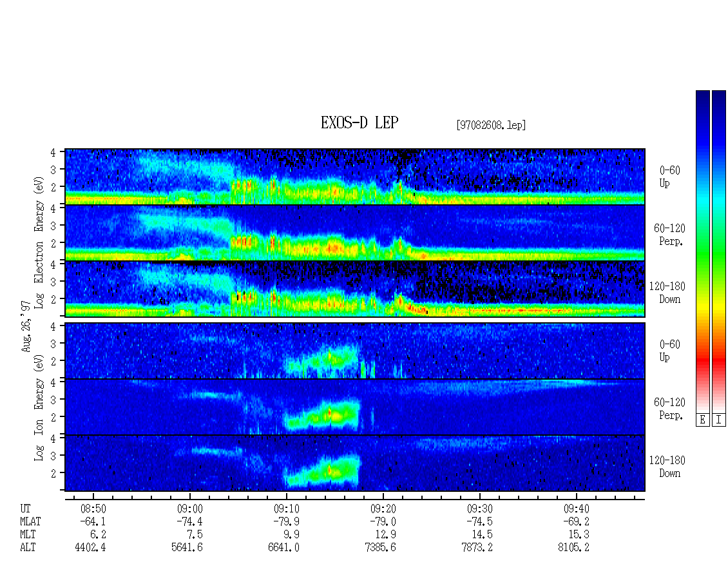Click the MLT value 15.3
The image size is (728, 564).
click(579, 535)
